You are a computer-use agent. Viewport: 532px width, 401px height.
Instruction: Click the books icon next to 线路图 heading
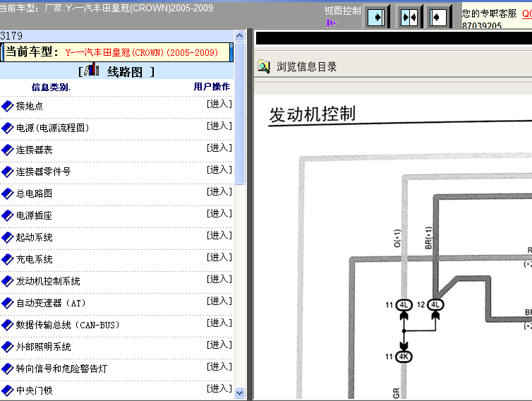point(92,70)
